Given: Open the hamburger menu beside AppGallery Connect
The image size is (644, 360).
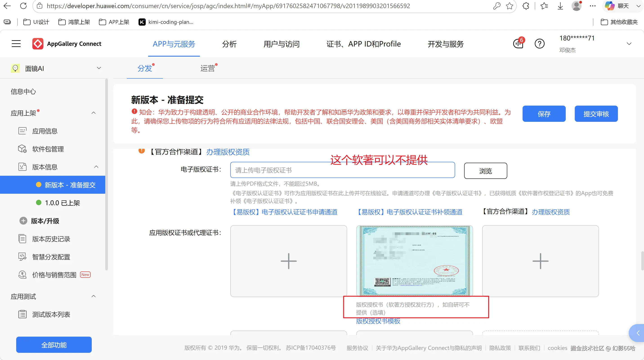Looking at the screenshot, I should (x=16, y=44).
